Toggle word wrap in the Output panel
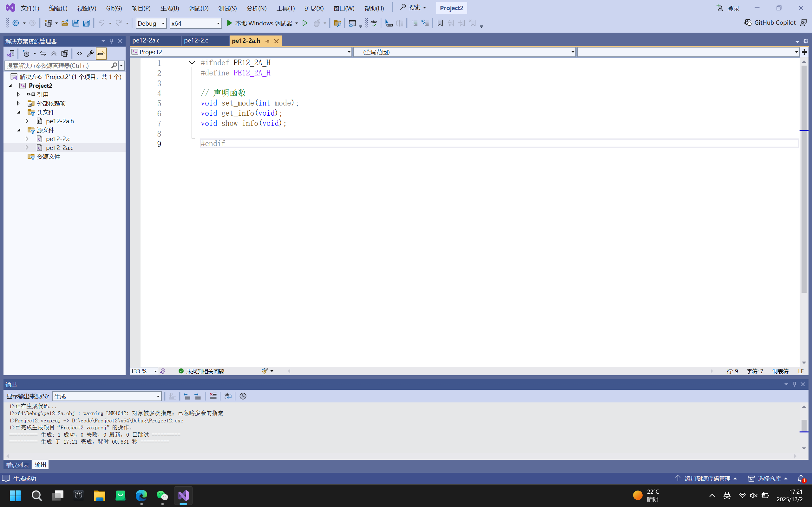The height and width of the screenshot is (507, 812). (228, 396)
